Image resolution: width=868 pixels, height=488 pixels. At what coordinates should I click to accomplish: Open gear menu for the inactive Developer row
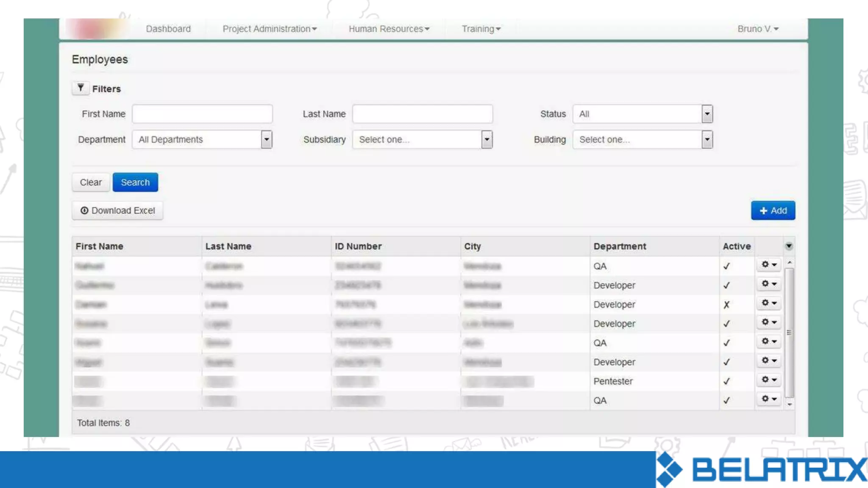pos(769,303)
